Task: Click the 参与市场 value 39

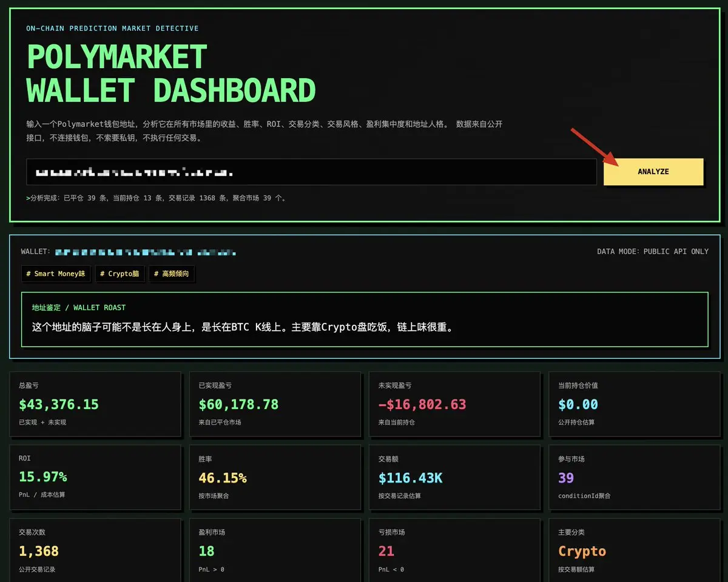Action: point(566,478)
